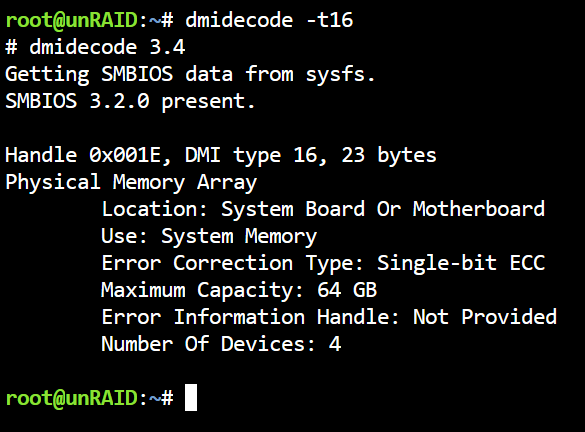The width and height of the screenshot is (585, 432).
Task: Click the terminal cursor block at the prompt
Action: pos(191,398)
